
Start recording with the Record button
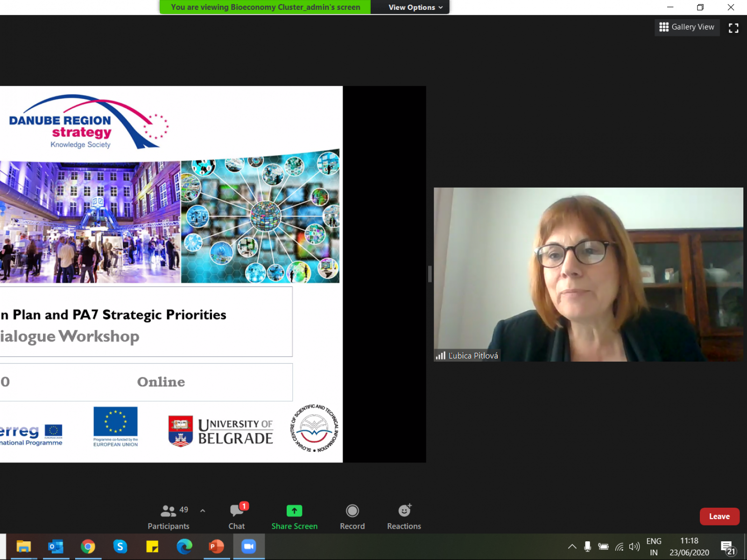[x=352, y=517]
